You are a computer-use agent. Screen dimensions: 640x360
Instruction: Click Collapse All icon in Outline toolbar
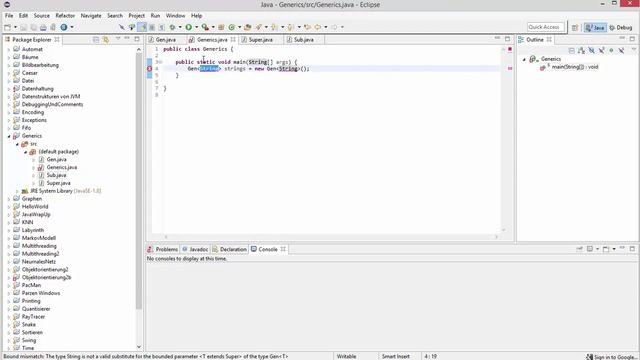click(571, 50)
